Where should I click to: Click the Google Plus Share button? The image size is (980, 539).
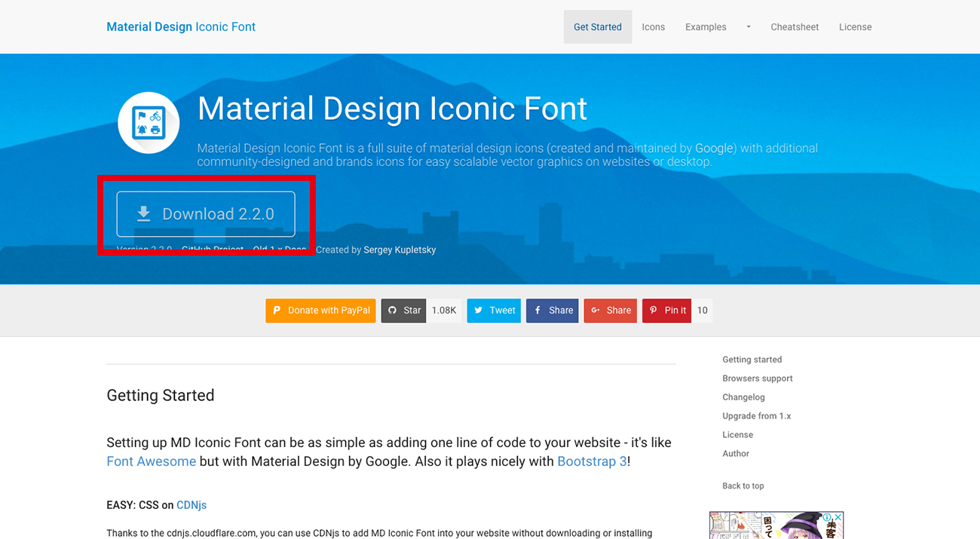pos(611,311)
